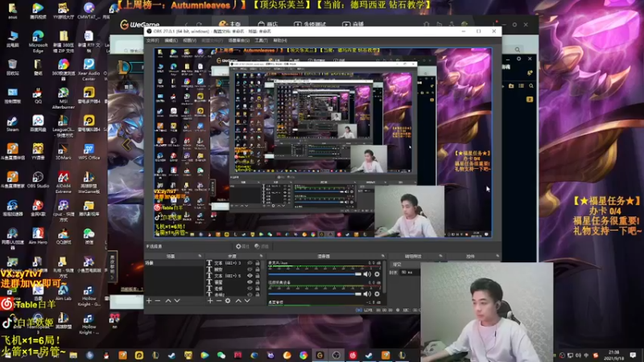Move the scene up with the Scenes up arrow
This screenshot has width=644, height=362.
point(168,301)
